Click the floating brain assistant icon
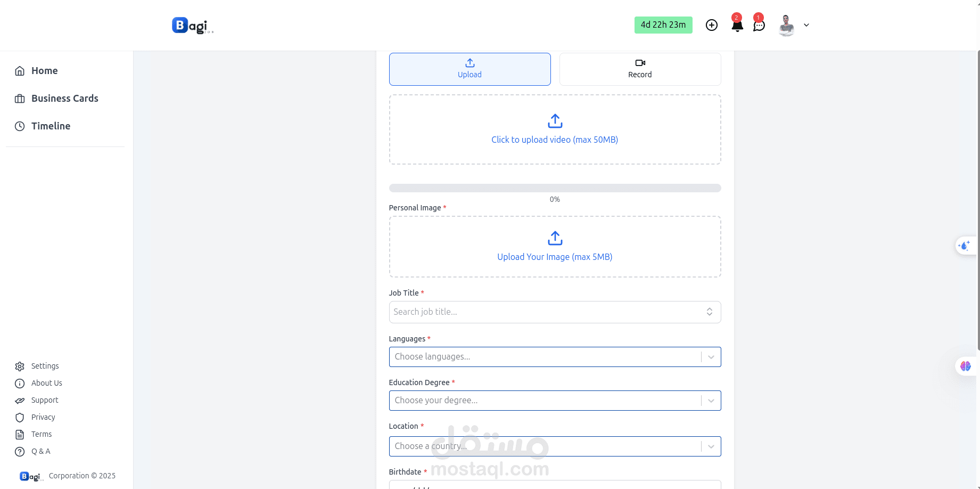 click(x=965, y=366)
